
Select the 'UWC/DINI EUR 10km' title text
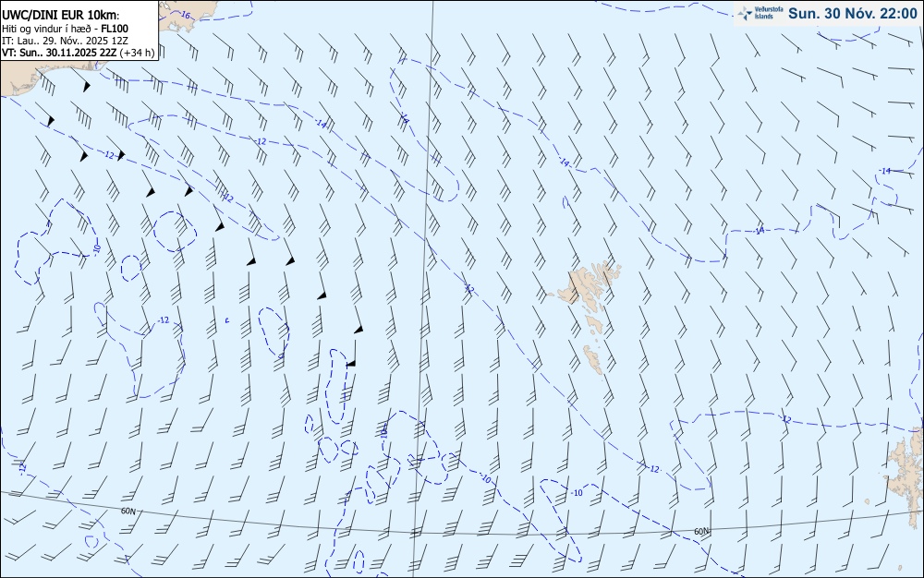click(x=61, y=16)
